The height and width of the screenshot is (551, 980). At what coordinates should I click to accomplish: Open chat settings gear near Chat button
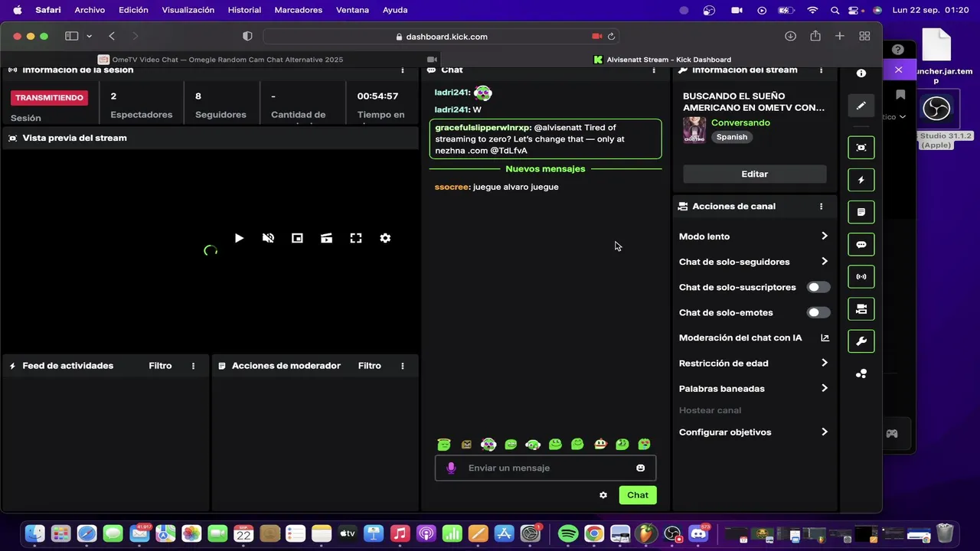[603, 495]
